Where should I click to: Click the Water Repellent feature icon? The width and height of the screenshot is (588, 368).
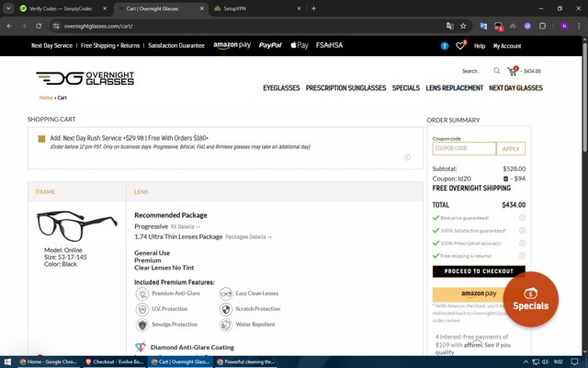[226, 325]
